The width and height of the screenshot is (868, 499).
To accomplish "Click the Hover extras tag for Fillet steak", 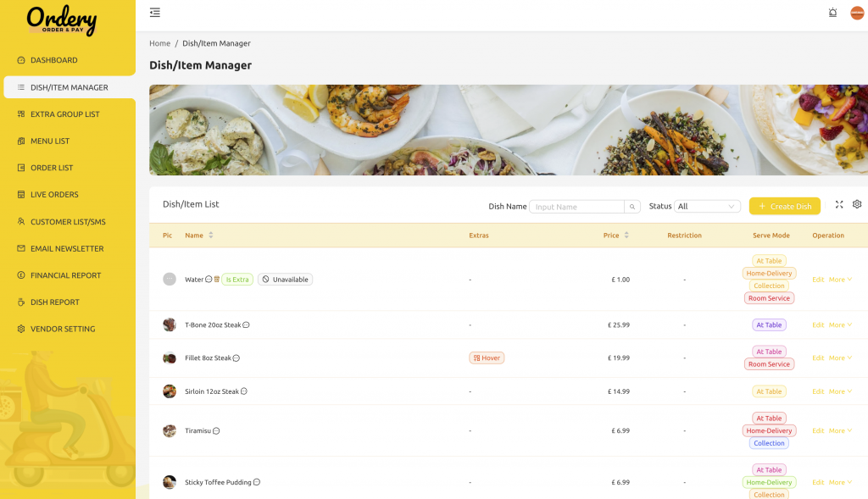I will 487,358.
